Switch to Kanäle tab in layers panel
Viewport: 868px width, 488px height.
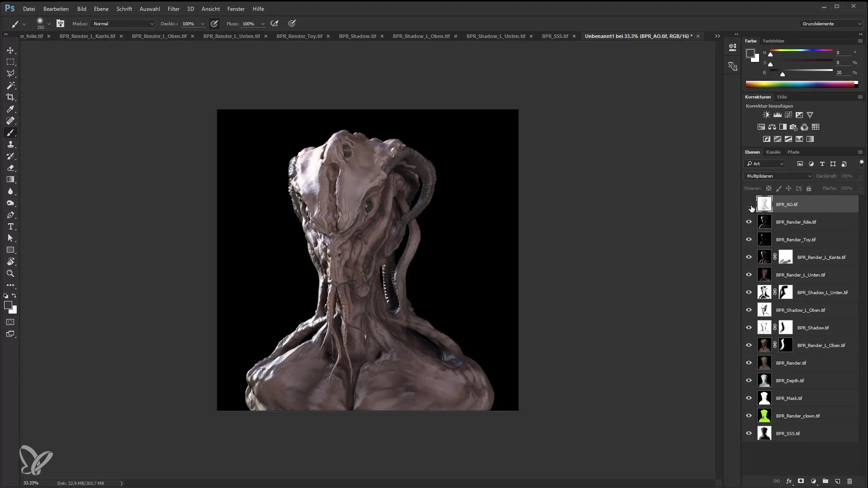tap(773, 151)
